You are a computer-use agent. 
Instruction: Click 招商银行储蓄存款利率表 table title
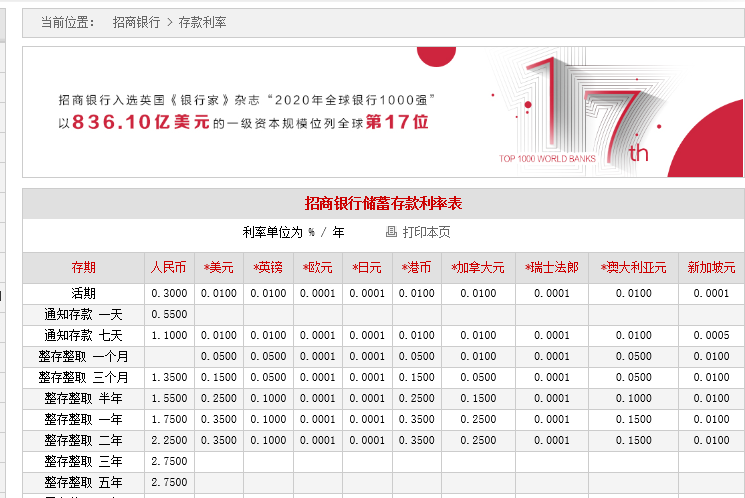383,203
